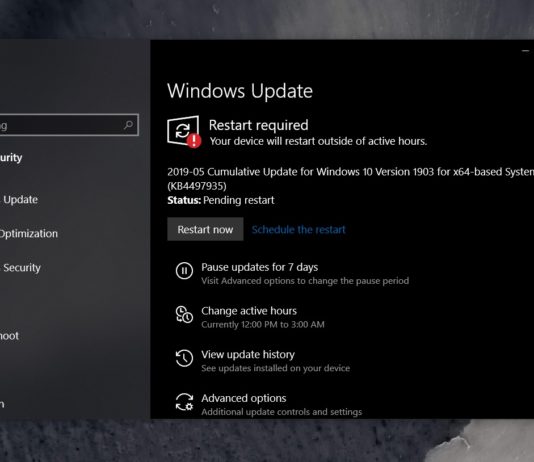Click 'See updates installed on your device' text
534x462 pixels.
276,368
